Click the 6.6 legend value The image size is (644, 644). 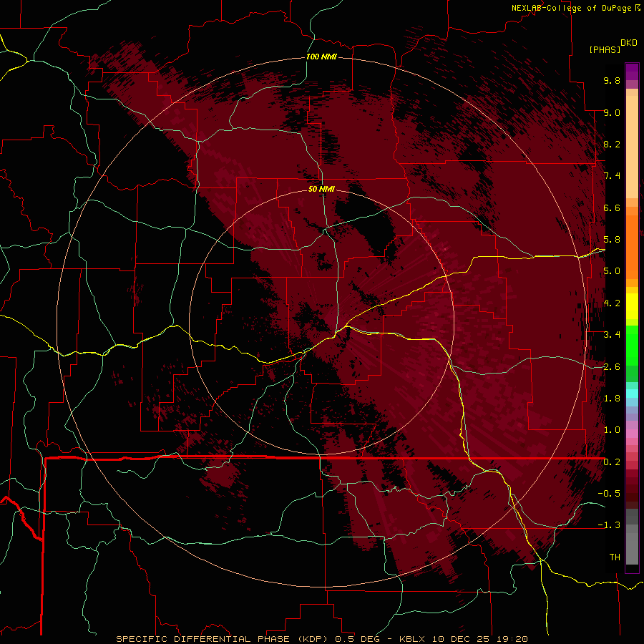(612, 208)
